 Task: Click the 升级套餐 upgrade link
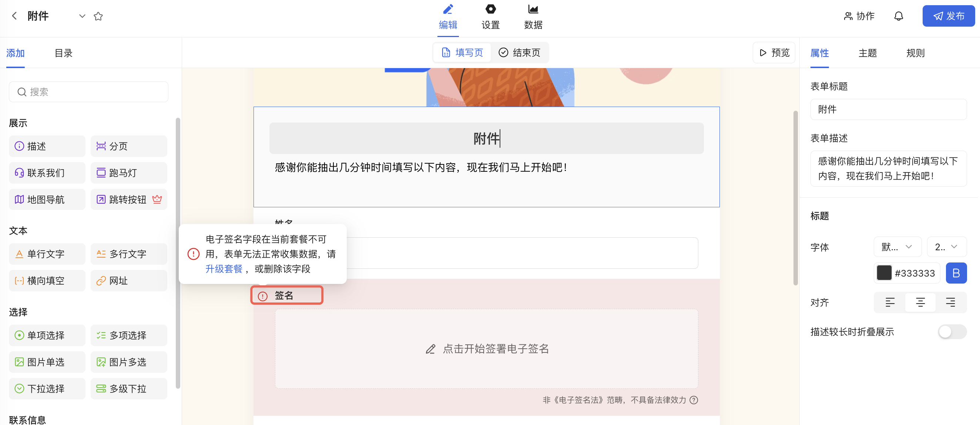click(224, 269)
